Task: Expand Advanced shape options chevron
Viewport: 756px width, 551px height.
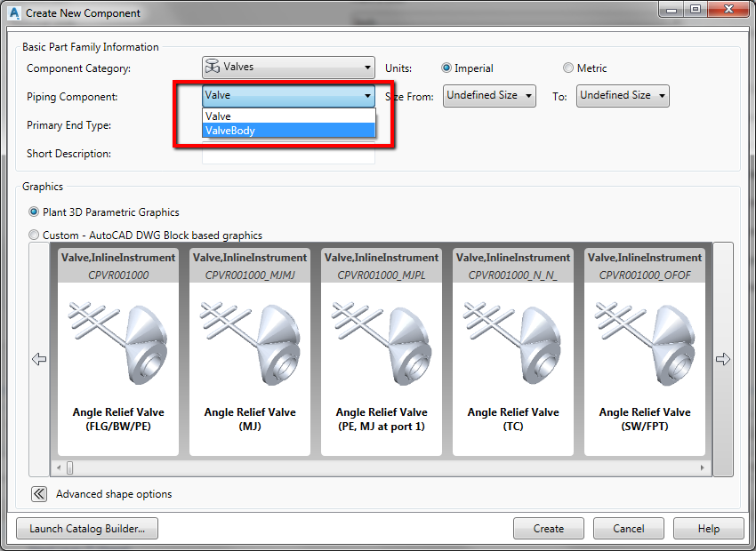Action: (x=39, y=494)
